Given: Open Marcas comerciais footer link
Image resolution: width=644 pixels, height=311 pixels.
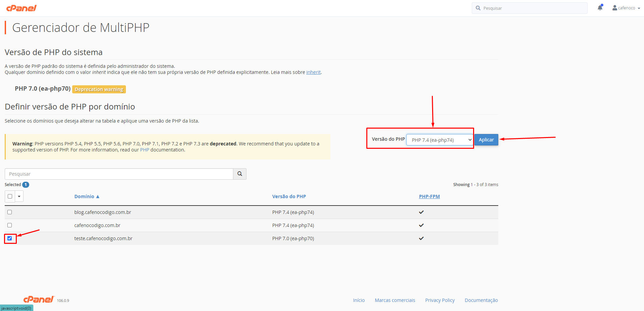Looking at the screenshot, I should 395,300.
